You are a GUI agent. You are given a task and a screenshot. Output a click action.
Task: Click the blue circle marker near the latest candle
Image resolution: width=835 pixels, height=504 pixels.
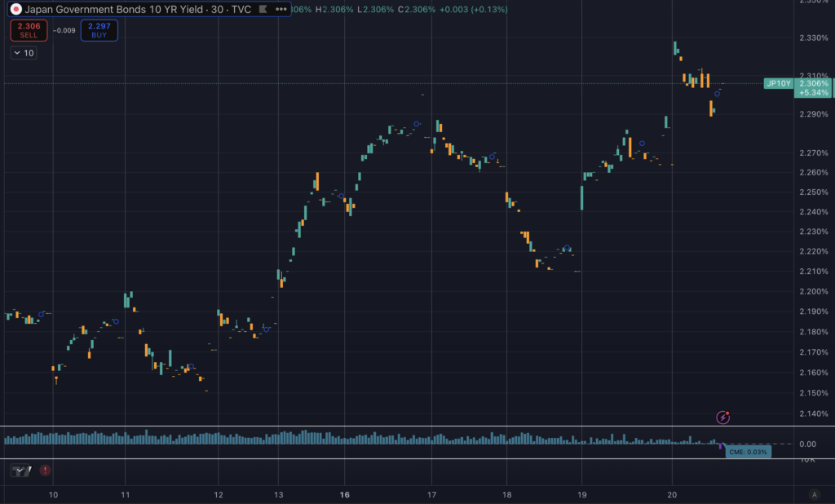(x=718, y=94)
